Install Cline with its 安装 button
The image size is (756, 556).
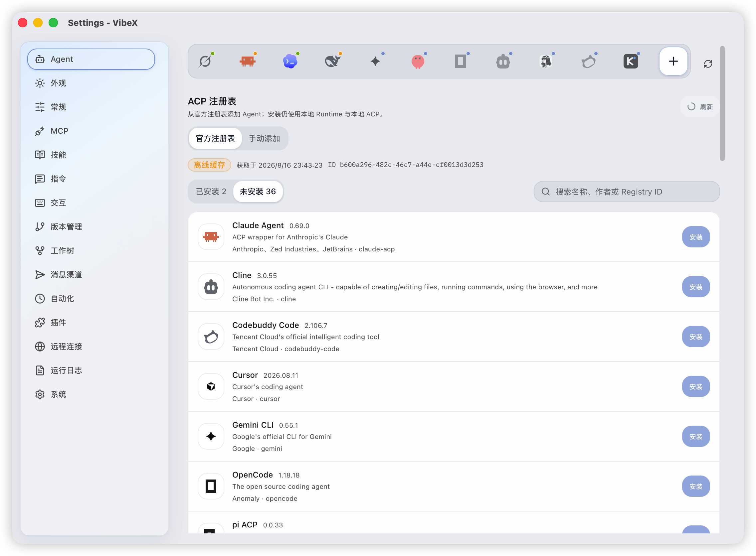coord(696,287)
